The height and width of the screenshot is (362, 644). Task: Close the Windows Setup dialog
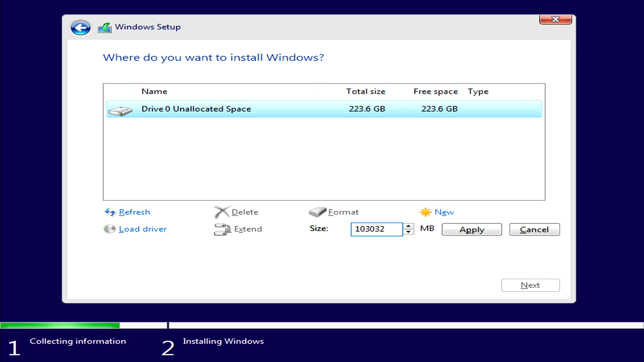pos(555,19)
